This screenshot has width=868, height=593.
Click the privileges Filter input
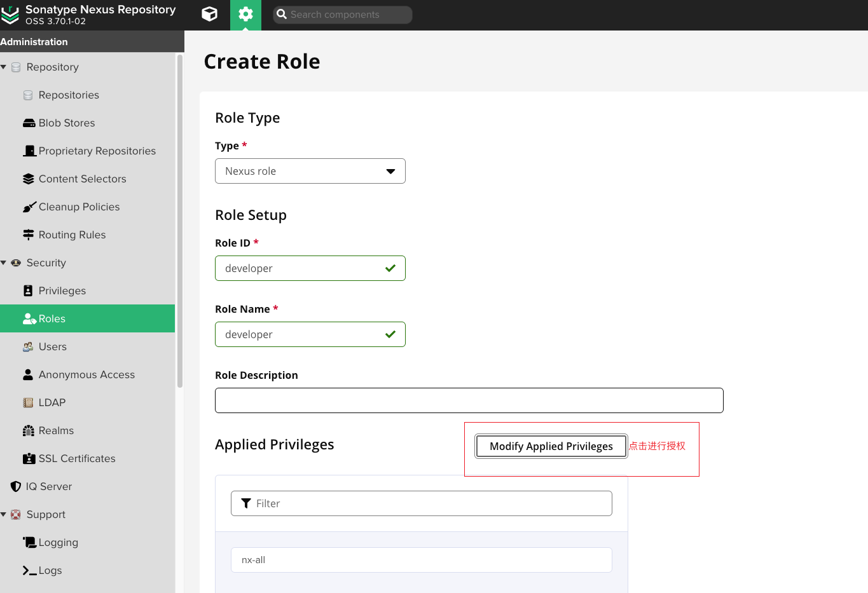pyautogui.click(x=422, y=503)
